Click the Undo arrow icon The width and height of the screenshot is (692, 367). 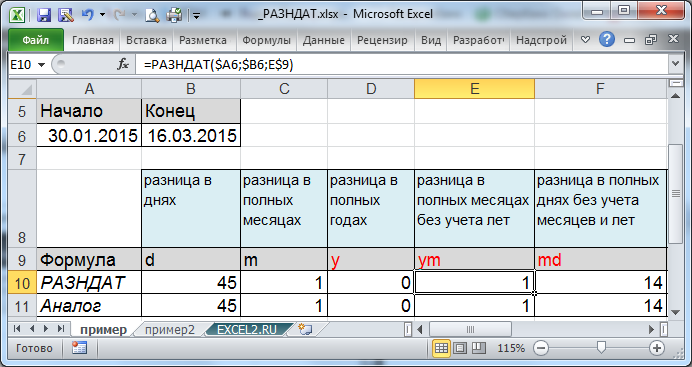click(87, 15)
